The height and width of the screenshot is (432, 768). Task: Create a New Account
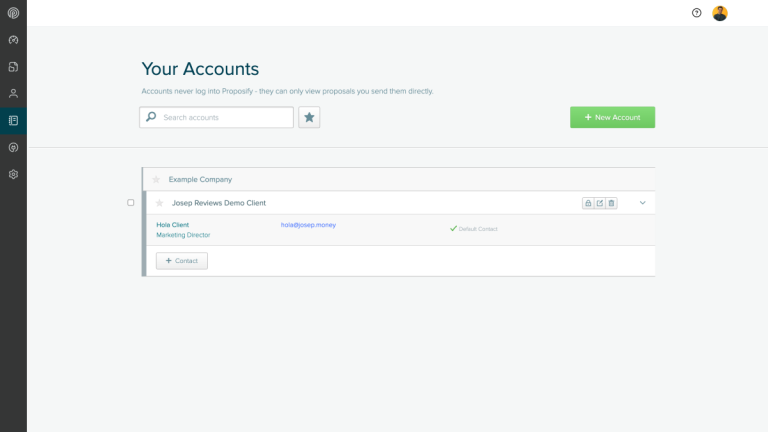(612, 117)
